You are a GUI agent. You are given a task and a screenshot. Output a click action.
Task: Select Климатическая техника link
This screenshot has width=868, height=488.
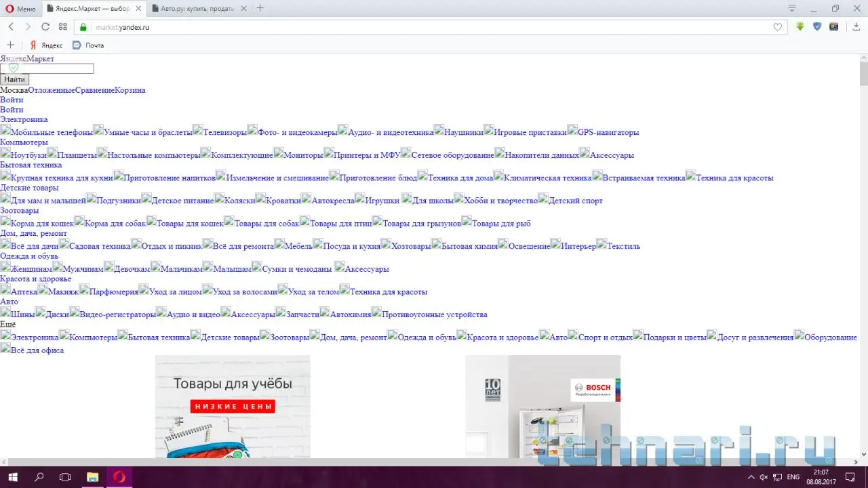(x=548, y=178)
